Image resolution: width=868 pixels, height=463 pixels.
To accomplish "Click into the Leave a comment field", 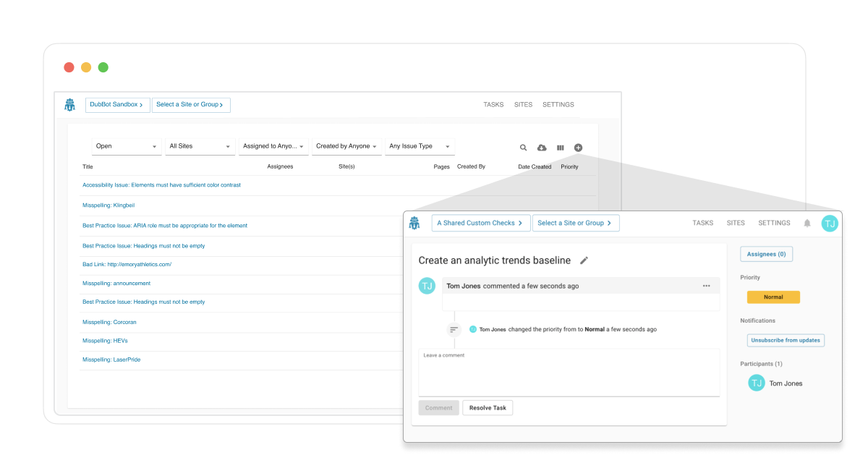I will pos(569,372).
